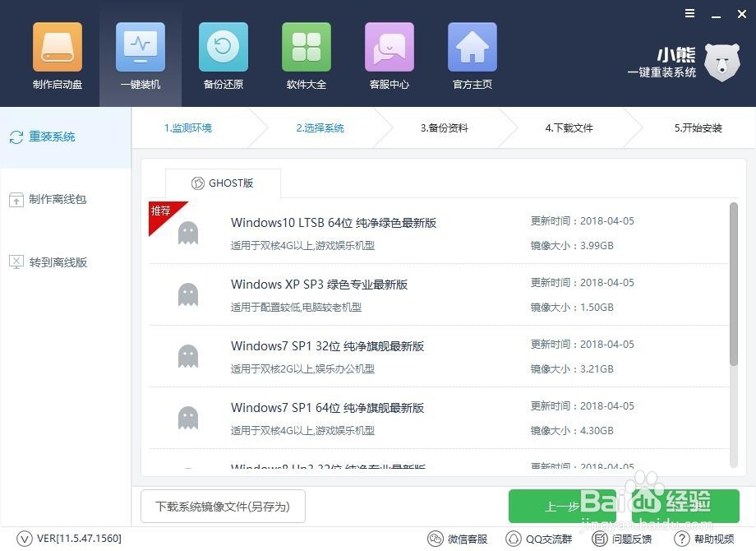Image resolution: width=756 pixels, height=551 pixels.
Task: Open 问题反馈 feedback
Action: click(621, 539)
